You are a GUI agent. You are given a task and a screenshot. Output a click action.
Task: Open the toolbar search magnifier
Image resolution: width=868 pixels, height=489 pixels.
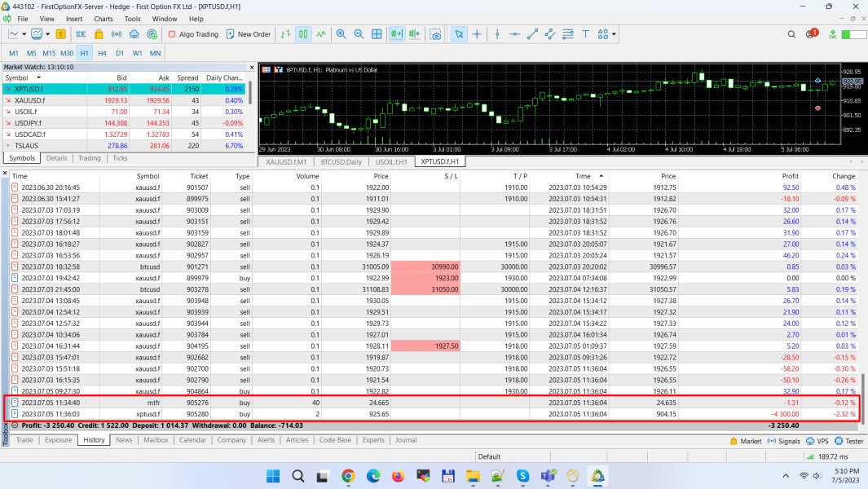click(791, 34)
